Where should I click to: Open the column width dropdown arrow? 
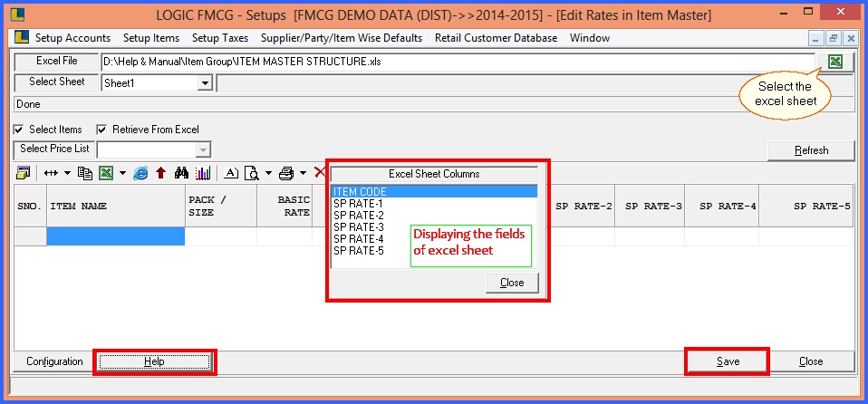(68, 173)
